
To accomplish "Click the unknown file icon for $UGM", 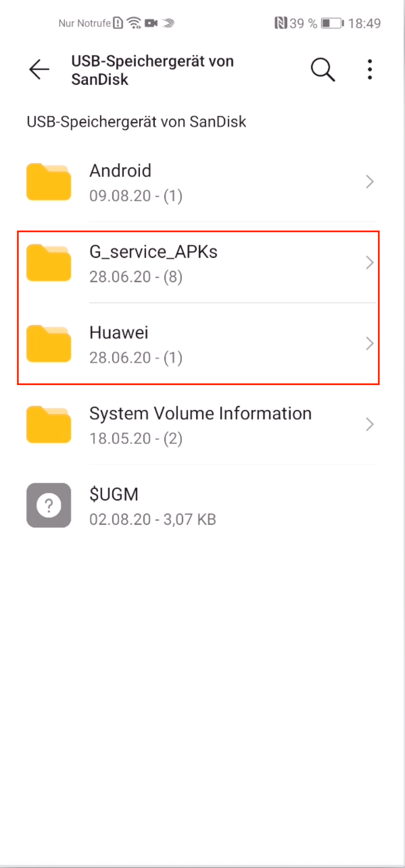I will 49,505.
